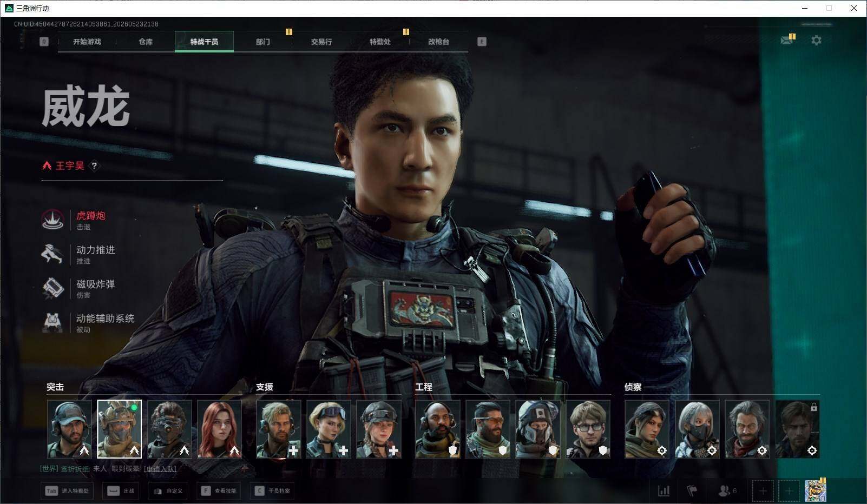Choose assault operator wearing cap and headset
867x504 pixels.
(69, 429)
